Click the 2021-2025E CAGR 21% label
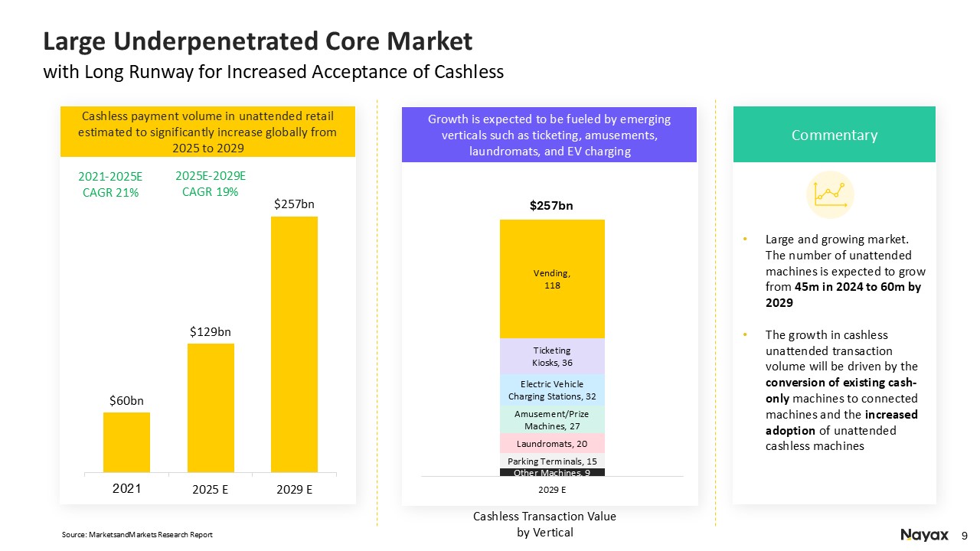980x551 pixels. [110, 184]
